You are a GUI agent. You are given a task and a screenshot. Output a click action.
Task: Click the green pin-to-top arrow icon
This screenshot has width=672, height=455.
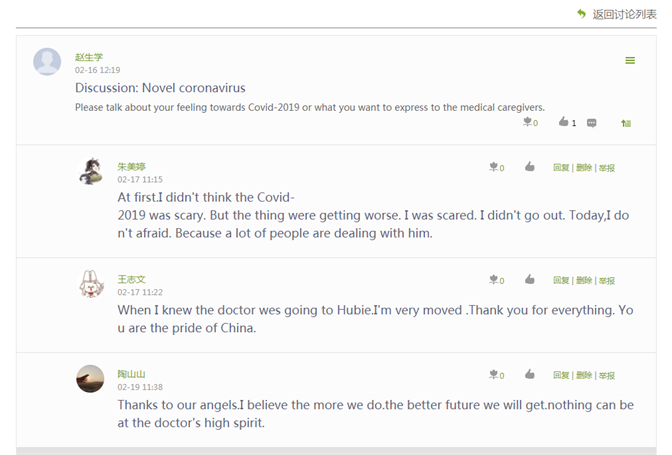click(x=626, y=123)
